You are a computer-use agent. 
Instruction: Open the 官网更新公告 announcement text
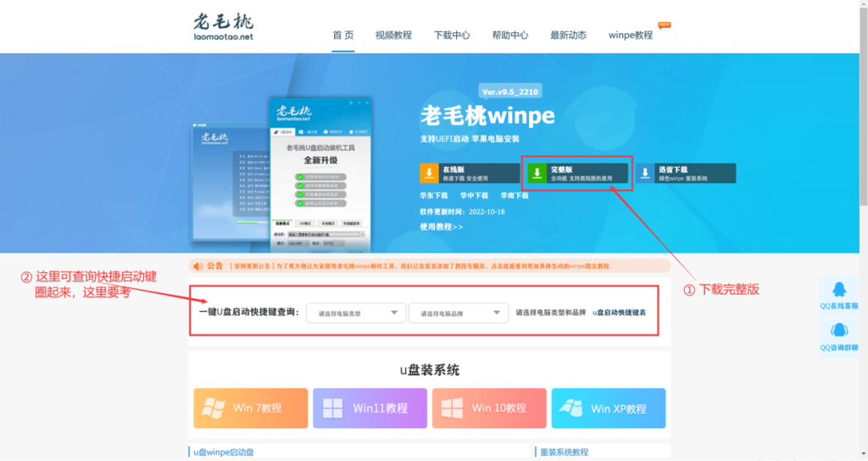(x=420, y=266)
